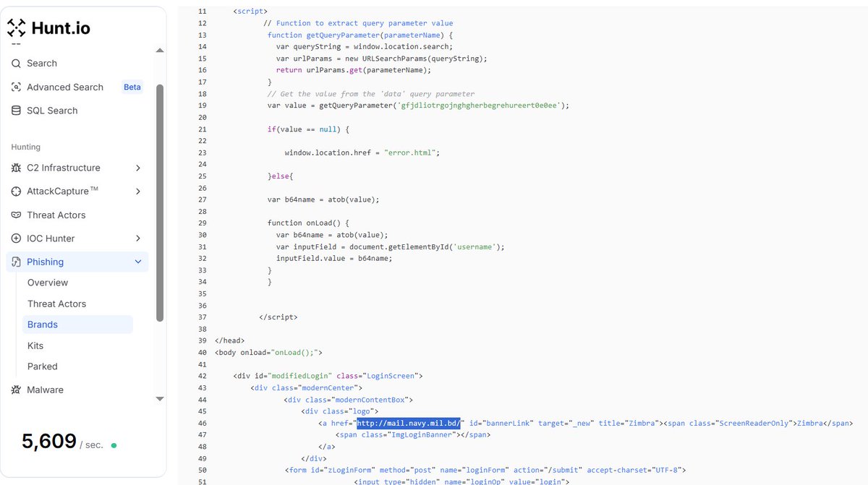Collapse the Phishing section chevron
The image size is (868, 485).
pyautogui.click(x=138, y=262)
